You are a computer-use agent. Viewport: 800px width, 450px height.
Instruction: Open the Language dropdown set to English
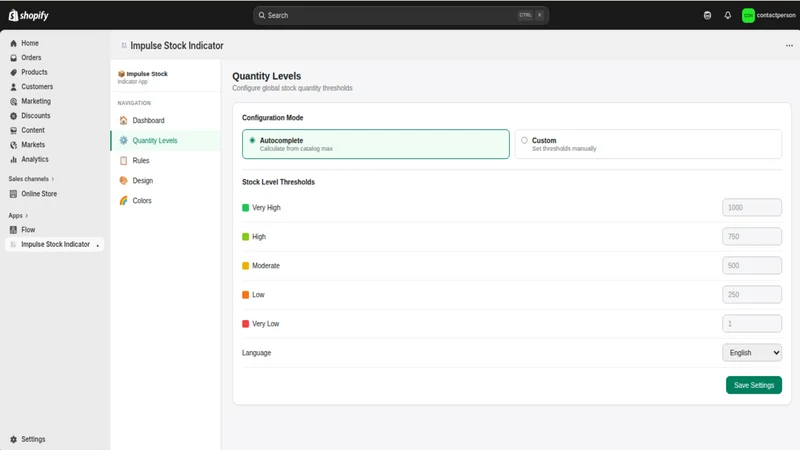[x=752, y=353]
